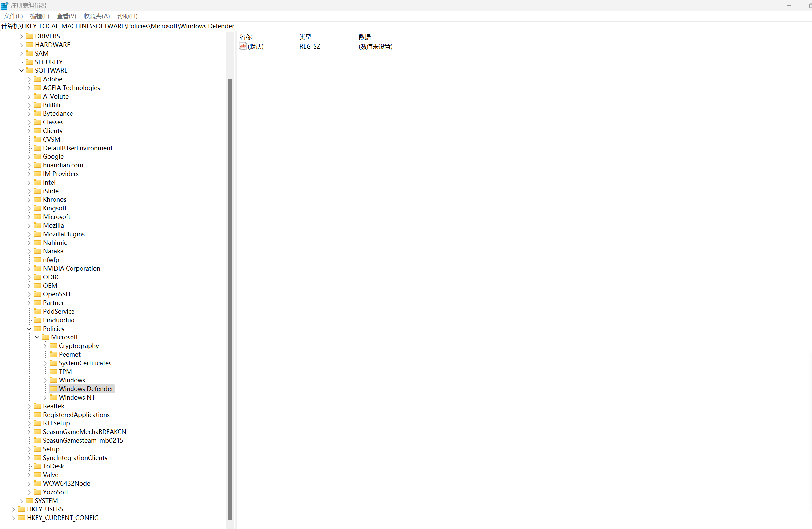This screenshot has width=812, height=529.
Task: Open the 文件(F) menu
Action: pos(13,16)
